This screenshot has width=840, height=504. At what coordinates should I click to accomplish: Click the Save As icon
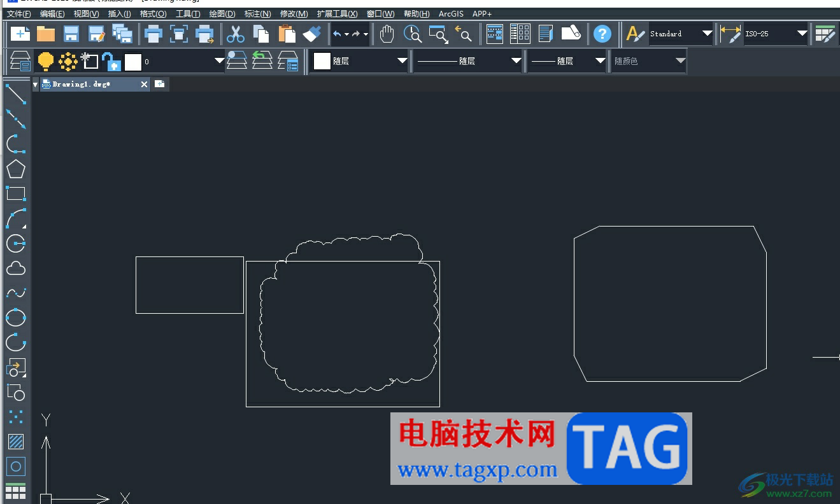click(x=96, y=34)
